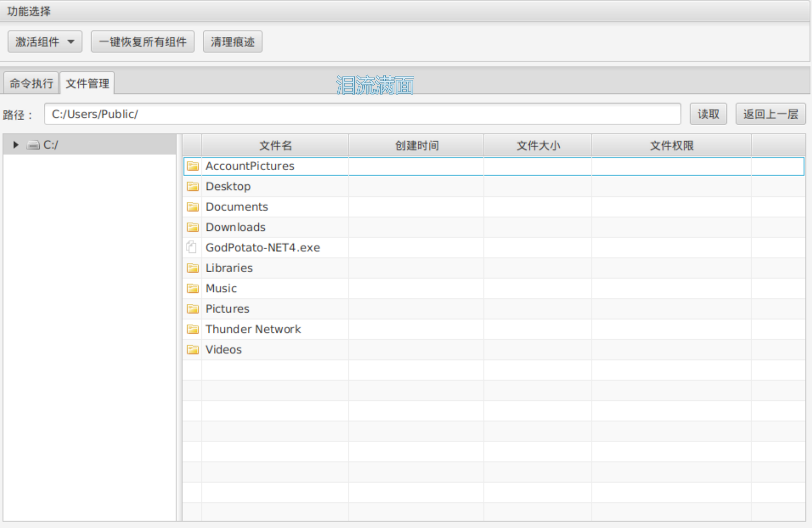Click the 返回上一层 button
This screenshot has height=528, width=812.
pyautogui.click(x=770, y=114)
